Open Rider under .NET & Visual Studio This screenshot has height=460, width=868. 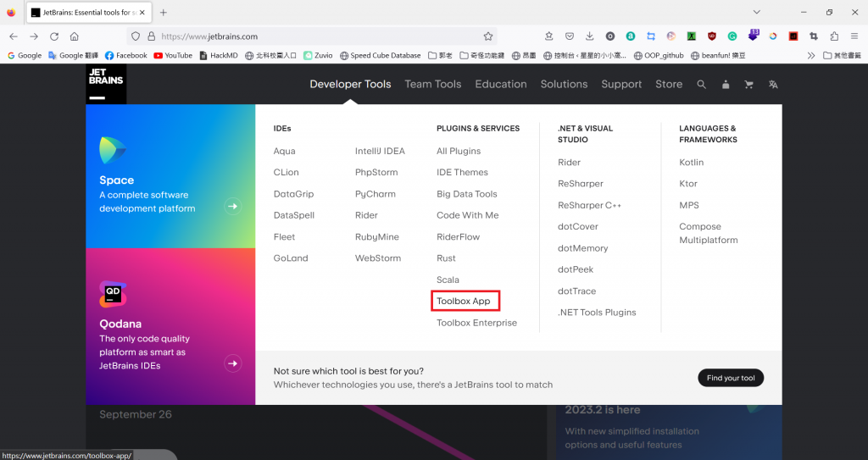coord(569,162)
